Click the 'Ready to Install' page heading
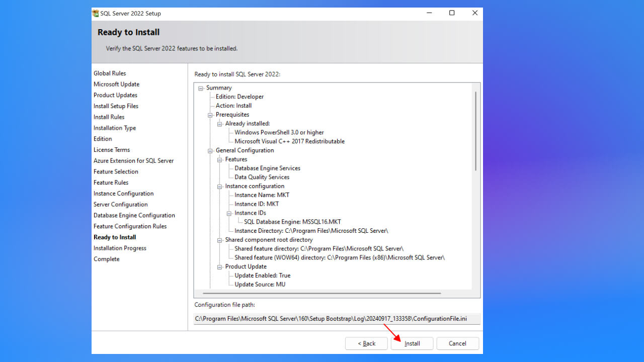Image resolution: width=644 pixels, height=362 pixels. pyautogui.click(x=128, y=32)
